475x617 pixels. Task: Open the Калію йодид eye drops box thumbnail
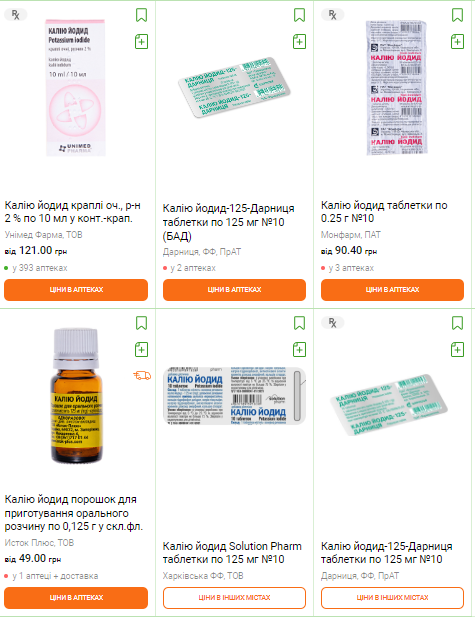(x=76, y=88)
